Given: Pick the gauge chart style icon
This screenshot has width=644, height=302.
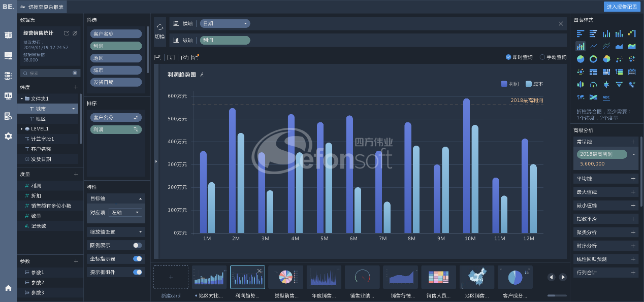Looking at the screenshot, I should click(x=593, y=84).
